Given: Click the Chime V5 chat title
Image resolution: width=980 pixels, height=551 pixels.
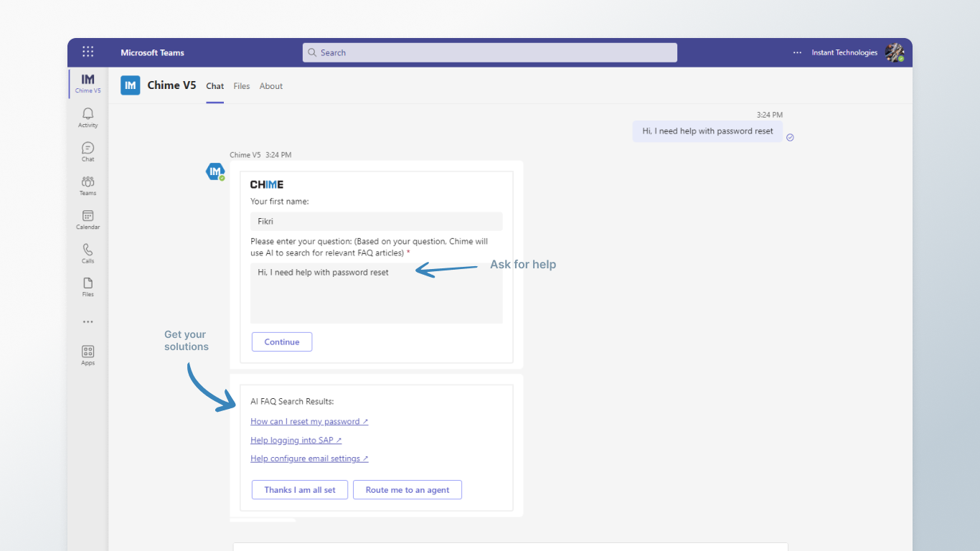Looking at the screenshot, I should point(171,85).
